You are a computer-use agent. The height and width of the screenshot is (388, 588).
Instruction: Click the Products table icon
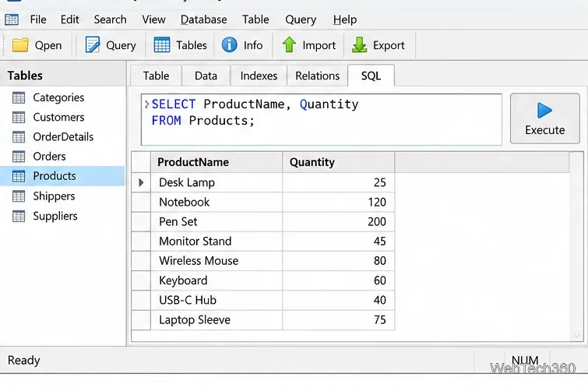click(x=19, y=176)
